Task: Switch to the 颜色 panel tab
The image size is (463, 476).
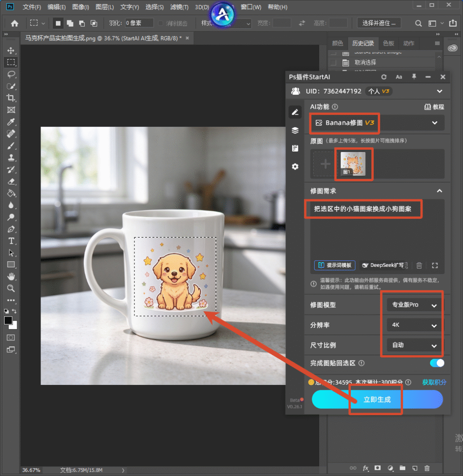Action: click(337, 43)
